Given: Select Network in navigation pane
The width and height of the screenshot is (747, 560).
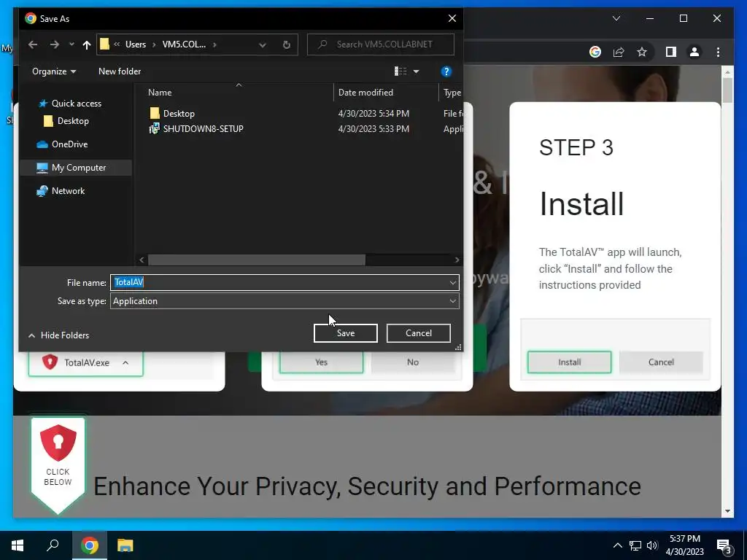Looking at the screenshot, I should click(x=68, y=191).
